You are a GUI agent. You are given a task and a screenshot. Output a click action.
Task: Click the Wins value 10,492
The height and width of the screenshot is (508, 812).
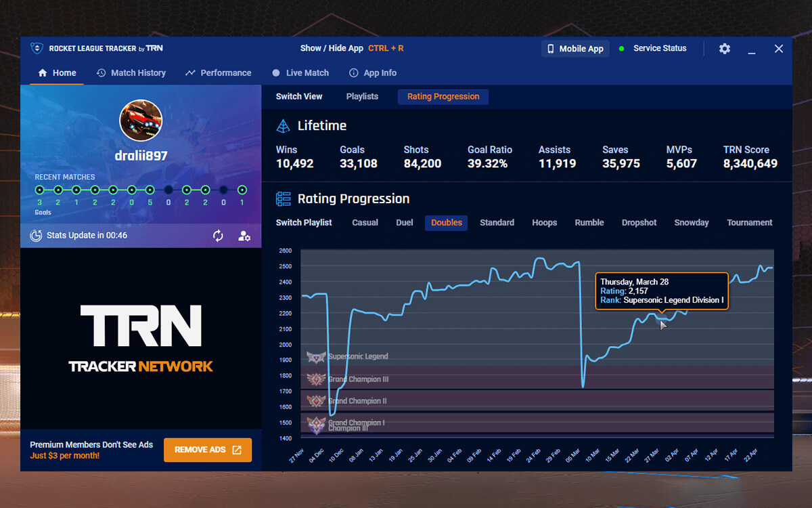click(295, 163)
